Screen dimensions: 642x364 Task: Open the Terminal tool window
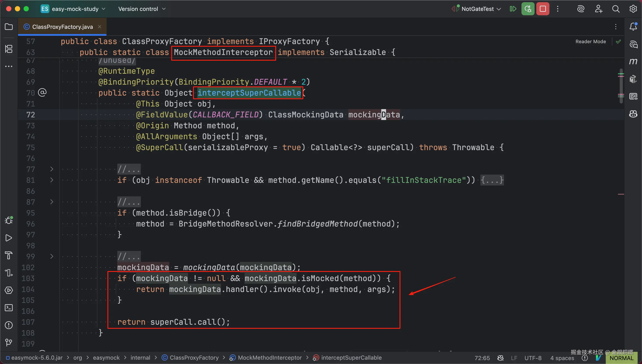point(9,308)
